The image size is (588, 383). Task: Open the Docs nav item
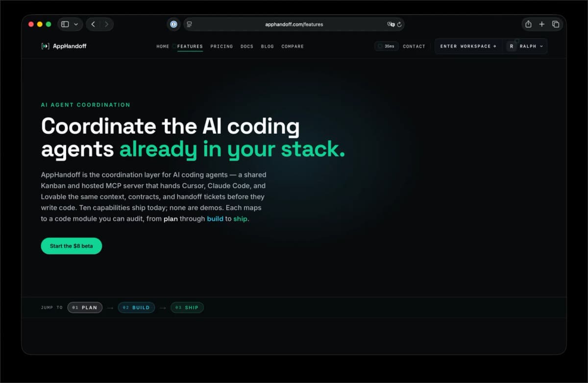pyautogui.click(x=247, y=47)
